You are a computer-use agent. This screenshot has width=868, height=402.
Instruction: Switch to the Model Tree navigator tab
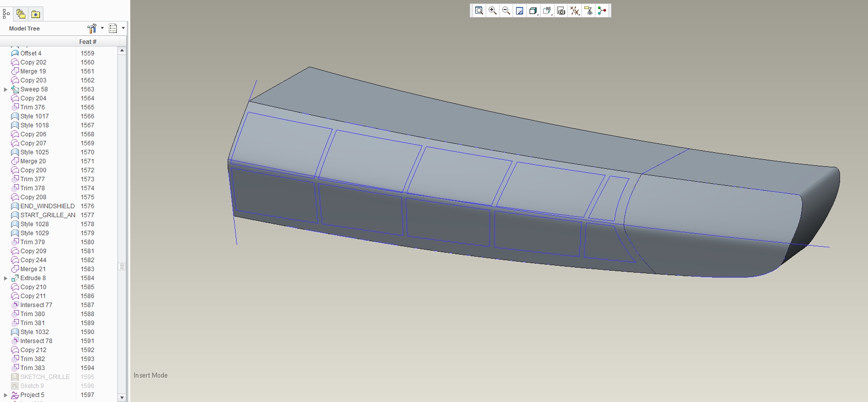click(6, 14)
